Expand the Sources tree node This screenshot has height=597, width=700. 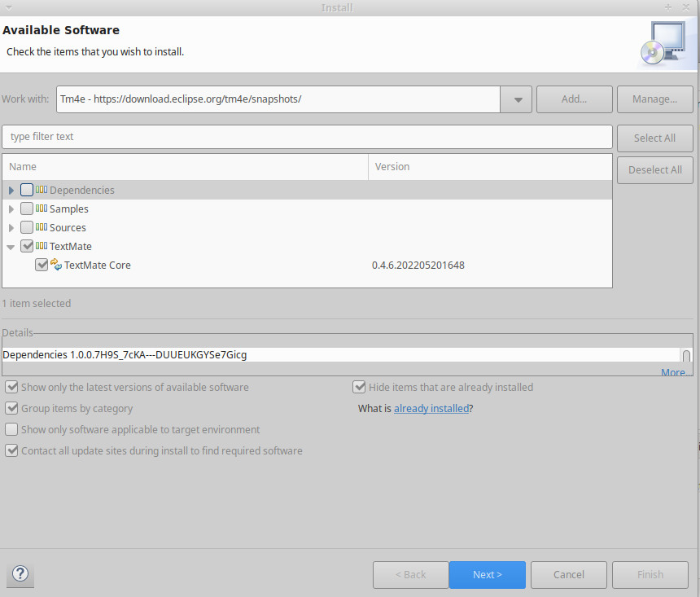coord(11,228)
